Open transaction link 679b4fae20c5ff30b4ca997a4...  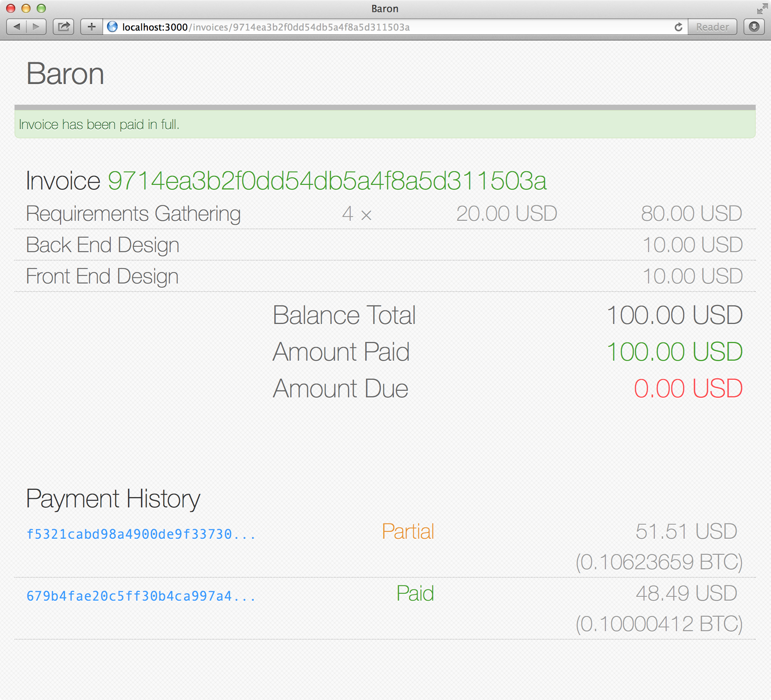click(141, 596)
